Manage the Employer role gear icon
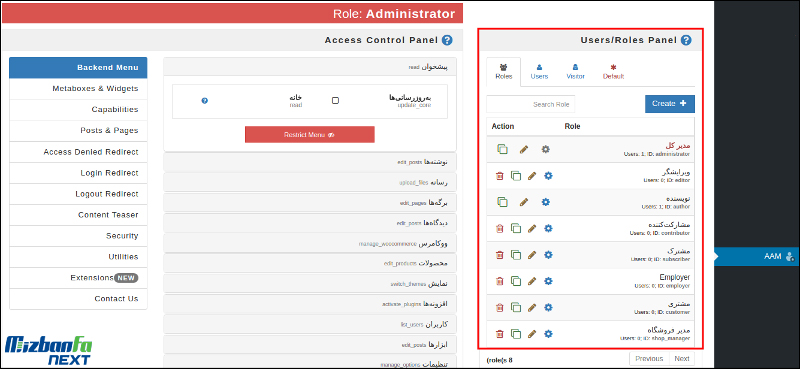The image size is (800, 369). tap(548, 281)
